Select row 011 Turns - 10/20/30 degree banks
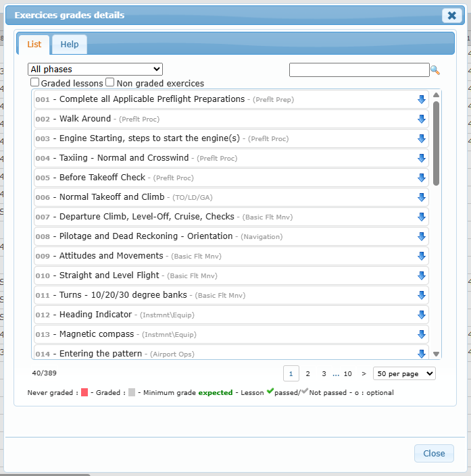471x476 pixels. (231, 295)
